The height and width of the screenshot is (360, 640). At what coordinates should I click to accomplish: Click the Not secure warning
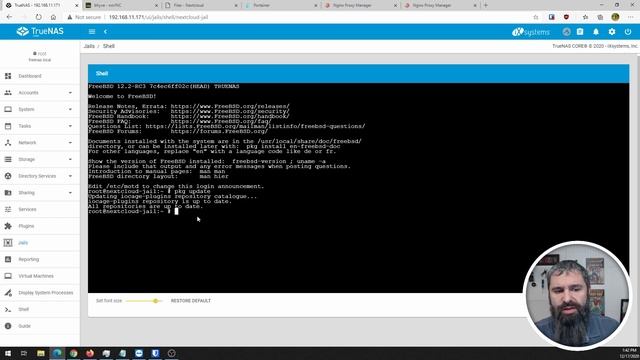click(x=84, y=17)
